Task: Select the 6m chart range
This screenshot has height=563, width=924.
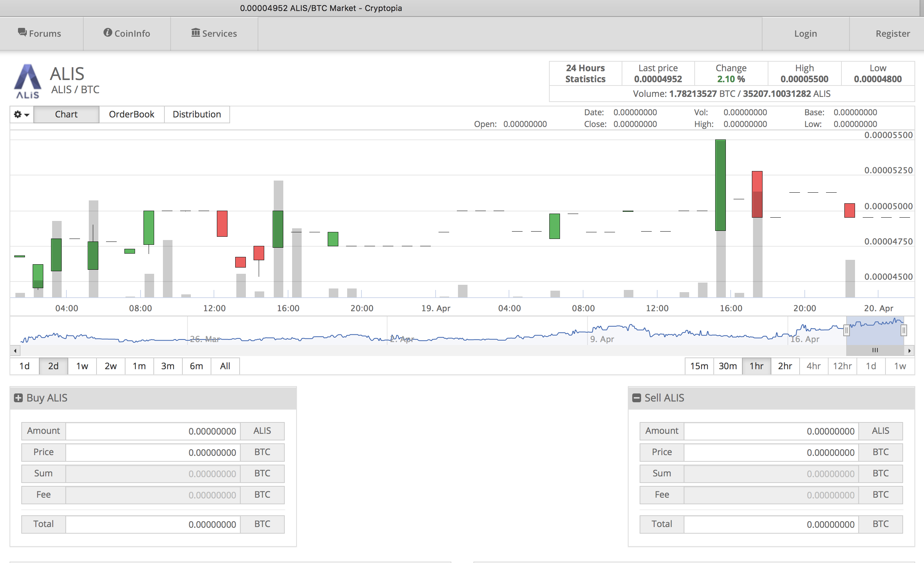Action: point(196,366)
